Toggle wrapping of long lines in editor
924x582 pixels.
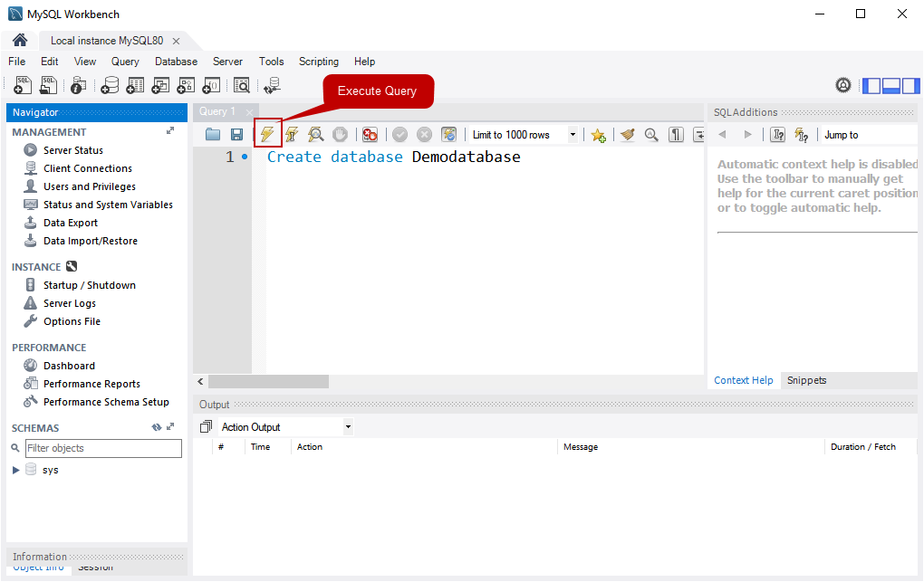click(698, 133)
